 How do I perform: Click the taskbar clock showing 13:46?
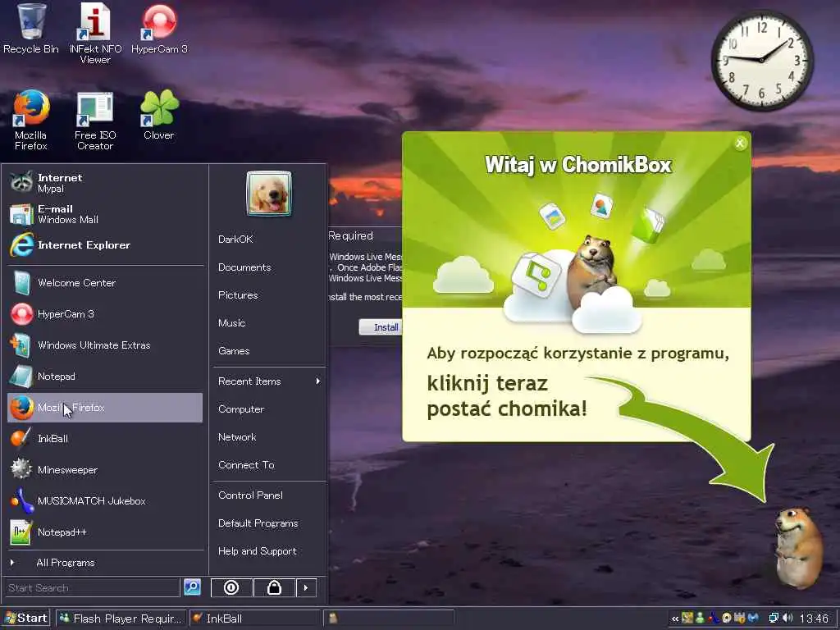coord(815,619)
